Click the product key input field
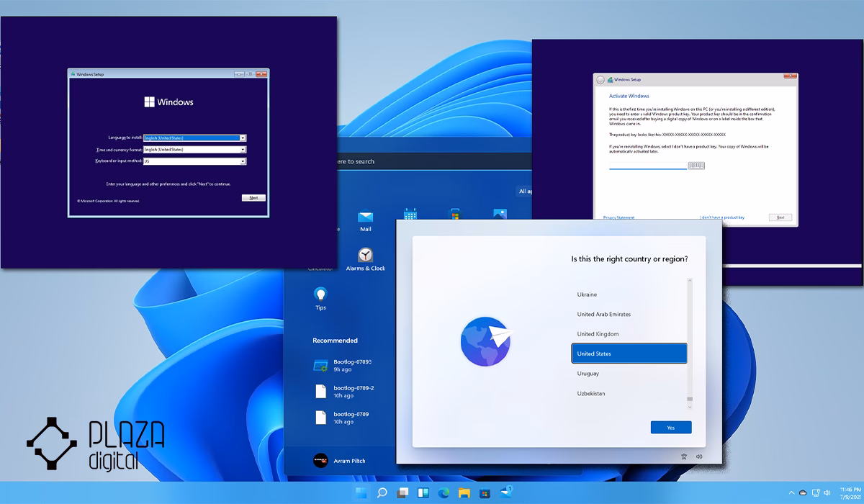Image resolution: width=864 pixels, height=504 pixels. tap(647, 166)
